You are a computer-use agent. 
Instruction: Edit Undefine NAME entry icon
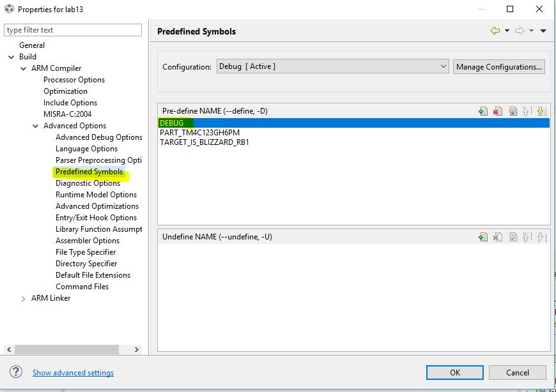click(x=513, y=237)
